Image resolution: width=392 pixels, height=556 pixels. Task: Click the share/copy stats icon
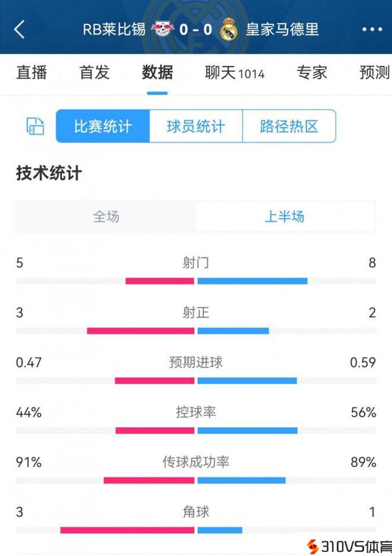pyautogui.click(x=36, y=126)
